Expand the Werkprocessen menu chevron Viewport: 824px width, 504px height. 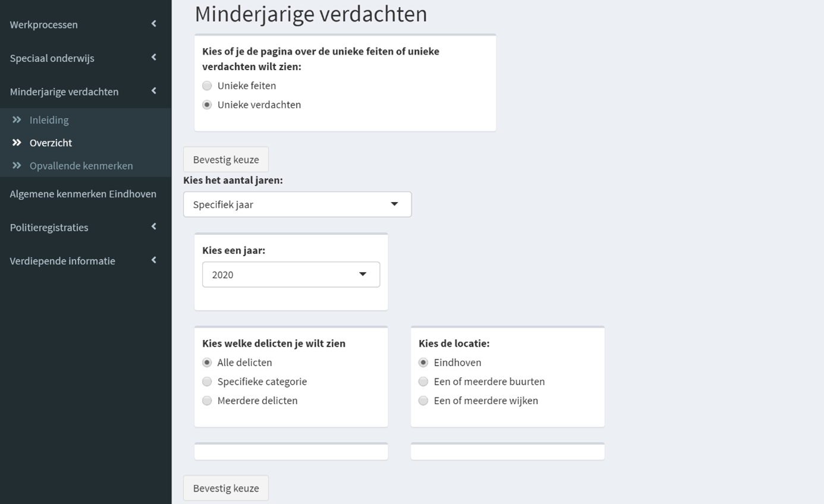tap(154, 24)
